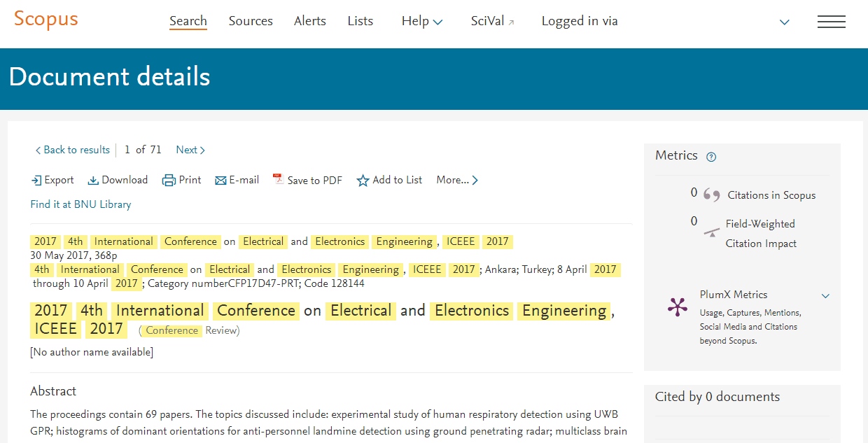This screenshot has width=868, height=443.
Task: Click the Print link text
Action: tap(190, 180)
